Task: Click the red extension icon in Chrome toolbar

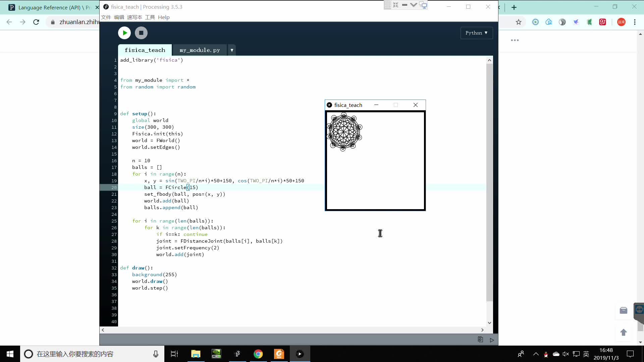Action: 603,22
